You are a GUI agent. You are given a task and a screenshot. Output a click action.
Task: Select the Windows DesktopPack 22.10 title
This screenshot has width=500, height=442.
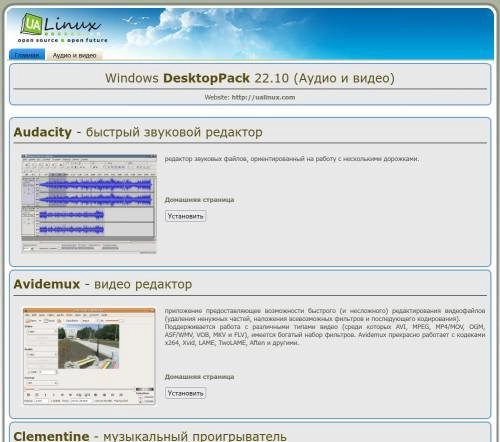click(x=250, y=78)
